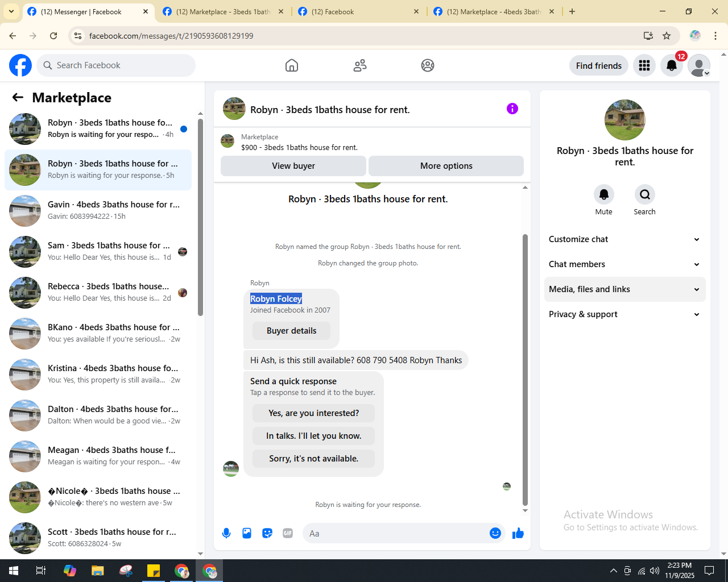Search in conversation magnifier icon
The image size is (728, 582).
click(645, 194)
